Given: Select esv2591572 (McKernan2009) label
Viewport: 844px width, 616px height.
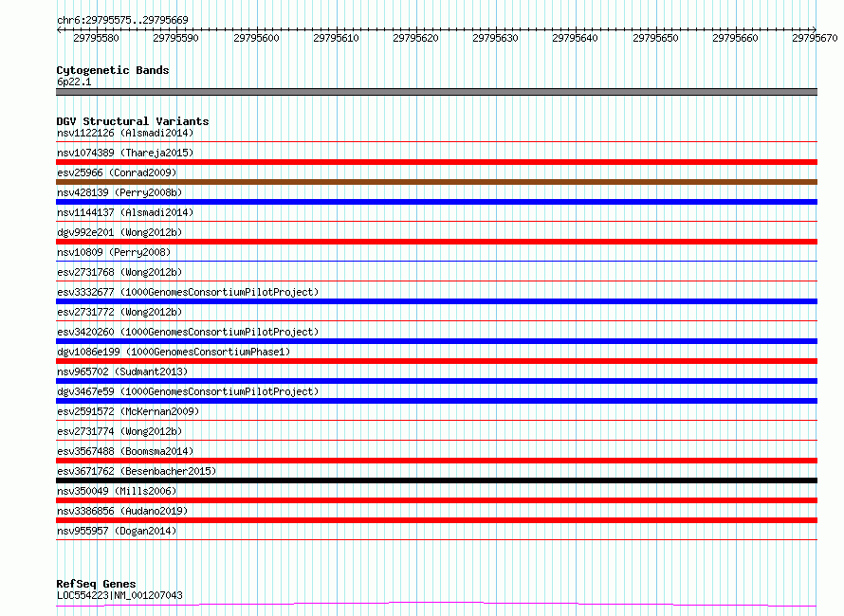Looking at the screenshot, I should point(128,411).
